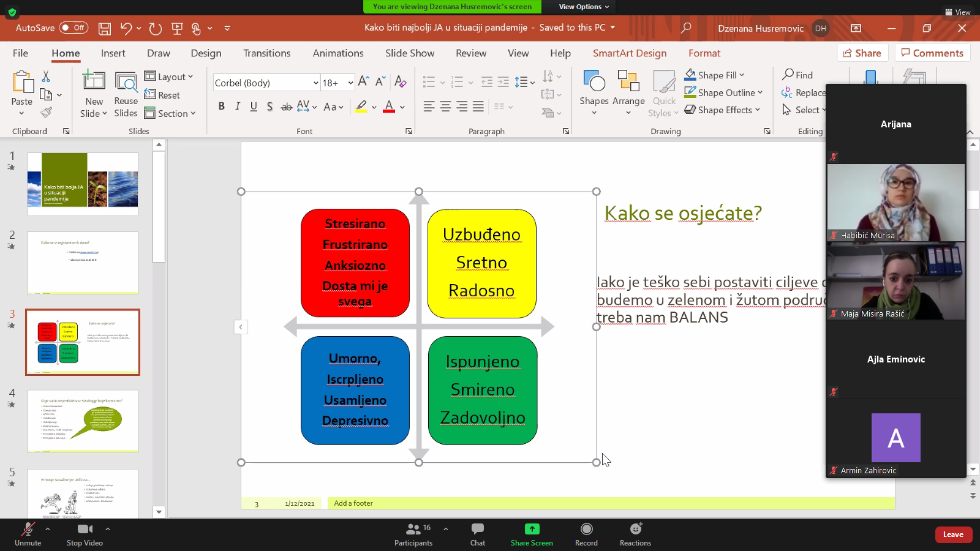Open Reuse Slides pane

click(126, 94)
